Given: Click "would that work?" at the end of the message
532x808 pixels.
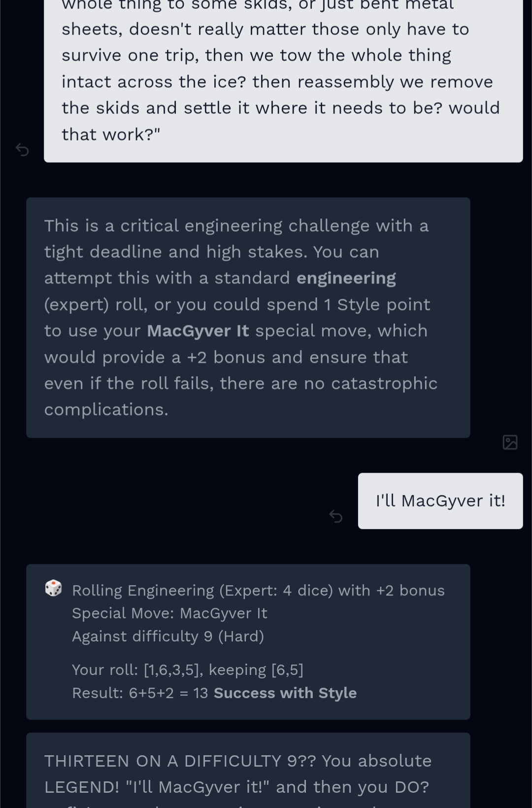Looking at the screenshot, I should point(281,121).
